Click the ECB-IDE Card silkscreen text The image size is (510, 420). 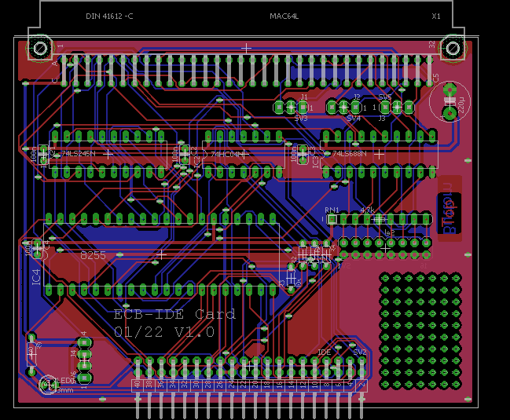coord(174,315)
